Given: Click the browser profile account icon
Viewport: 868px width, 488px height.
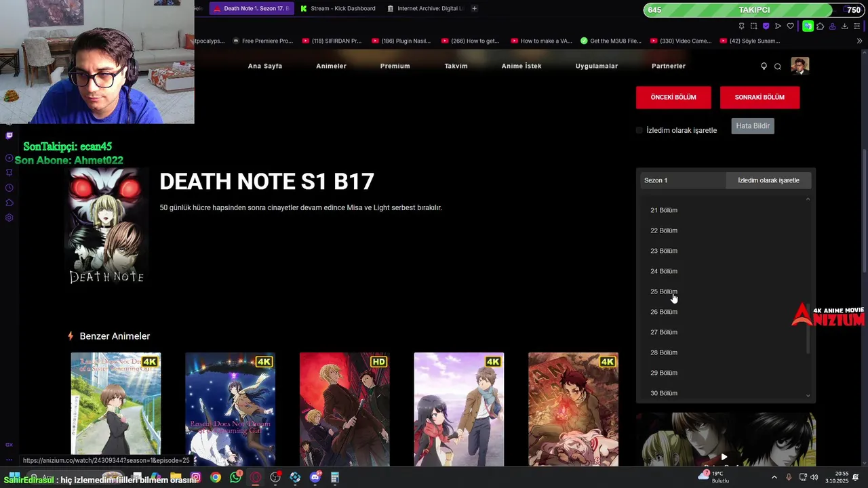Looking at the screenshot, I should point(832,26).
